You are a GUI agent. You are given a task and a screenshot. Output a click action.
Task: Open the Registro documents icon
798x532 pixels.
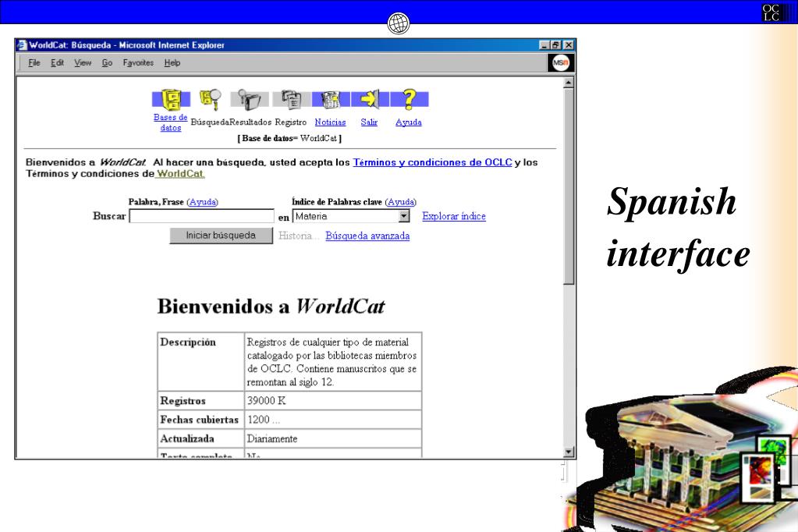coord(291,99)
